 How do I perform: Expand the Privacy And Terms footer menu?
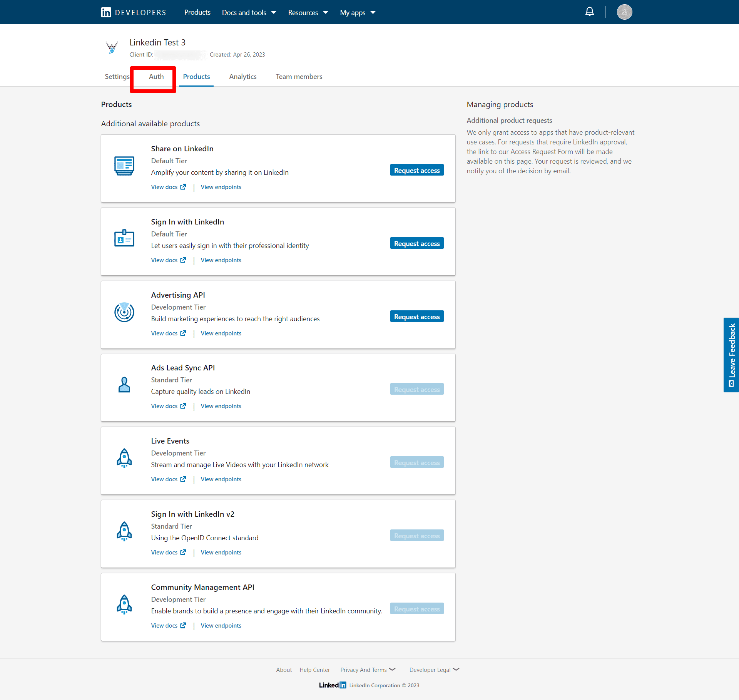click(368, 670)
